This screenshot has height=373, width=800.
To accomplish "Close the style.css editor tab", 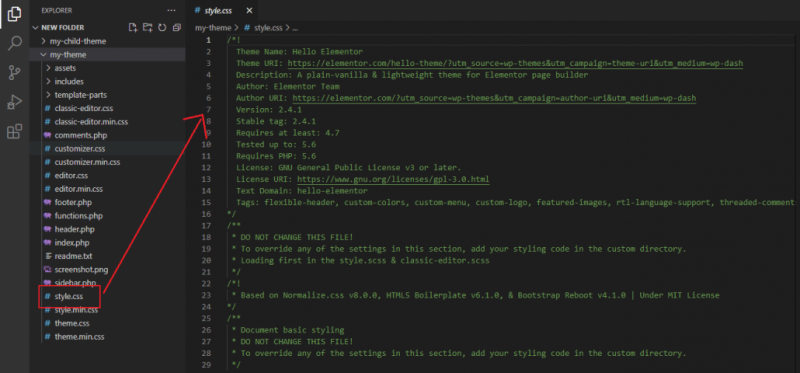I will tap(249, 11).
